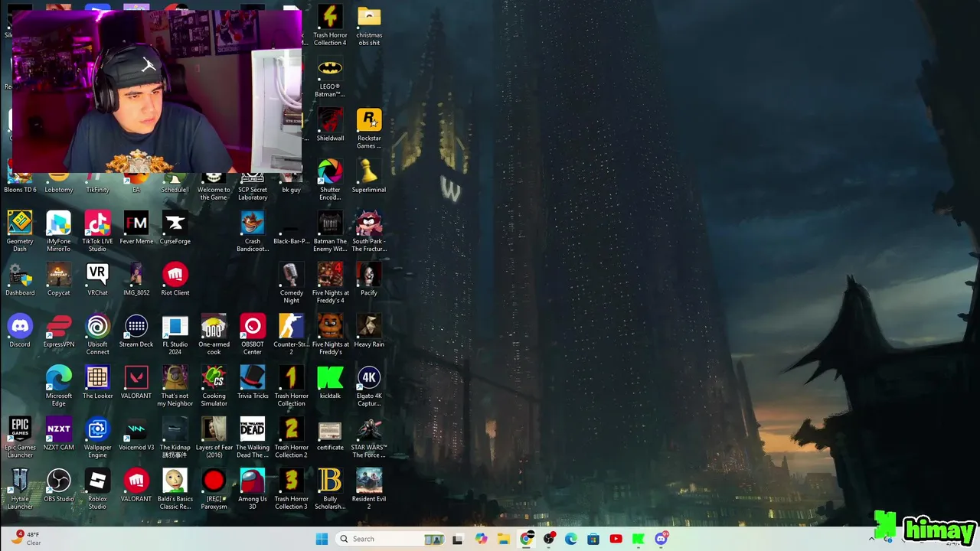Launch Counter-Strike 2 desktop shortcut
Screen dimensions: 980x551
(x=291, y=334)
